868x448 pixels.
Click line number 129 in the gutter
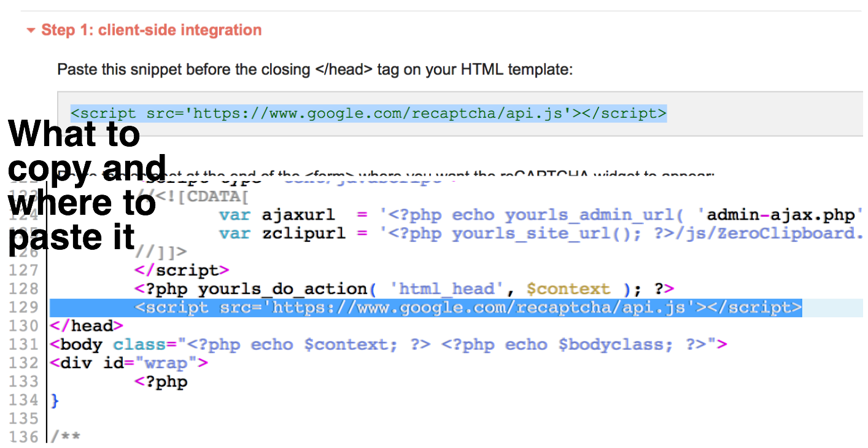(x=24, y=307)
